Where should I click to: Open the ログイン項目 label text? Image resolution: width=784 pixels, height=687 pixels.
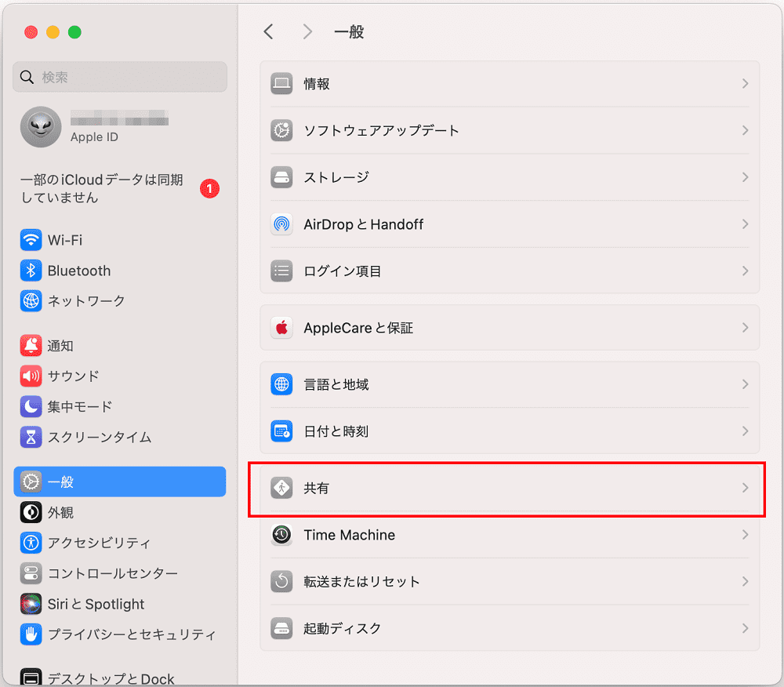point(343,271)
